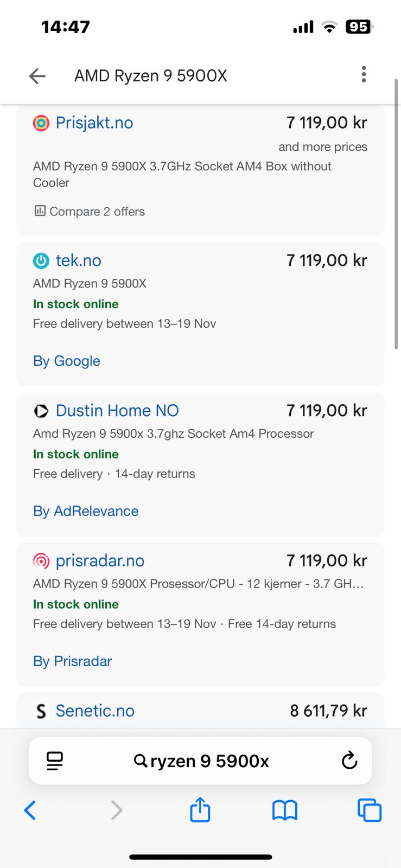Show all open Safari tabs
The width and height of the screenshot is (401, 868).
pyautogui.click(x=370, y=810)
